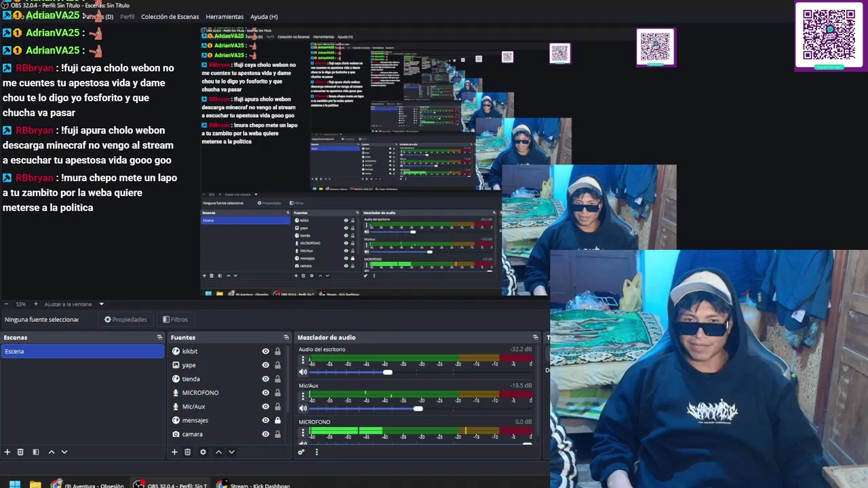Click the Filtros button
The image size is (868, 488).
[x=175, y=319]
